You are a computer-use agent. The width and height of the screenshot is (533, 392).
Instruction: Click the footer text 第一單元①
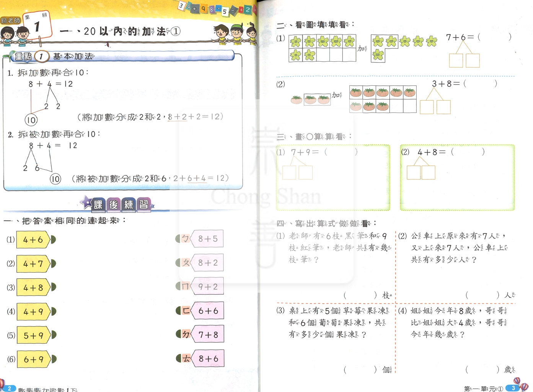tap(483, 389)
